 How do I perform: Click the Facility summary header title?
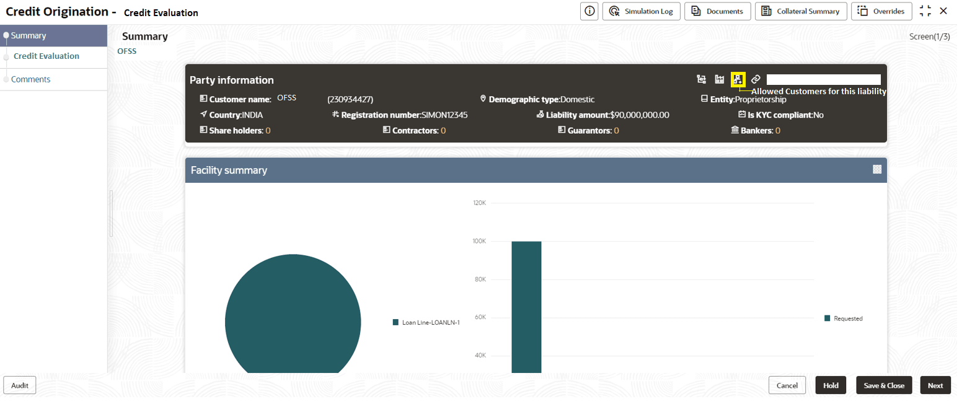click(229, 170)
